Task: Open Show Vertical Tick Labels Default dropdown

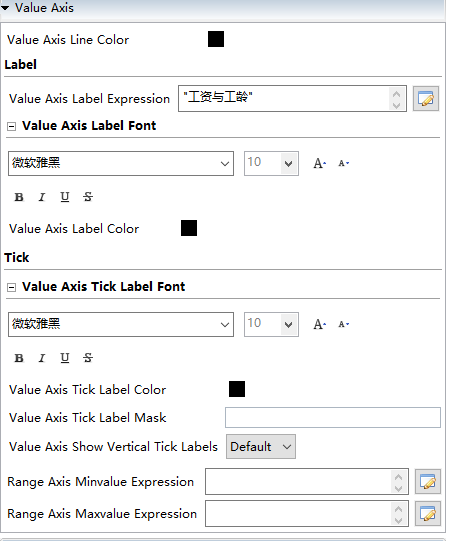Action: point(261,446)
